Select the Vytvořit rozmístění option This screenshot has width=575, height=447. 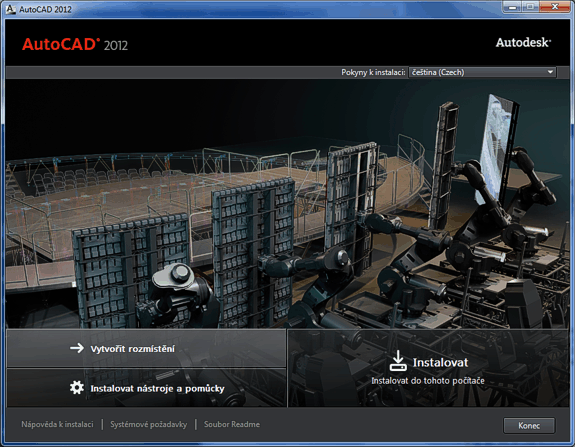pos(146,348)
